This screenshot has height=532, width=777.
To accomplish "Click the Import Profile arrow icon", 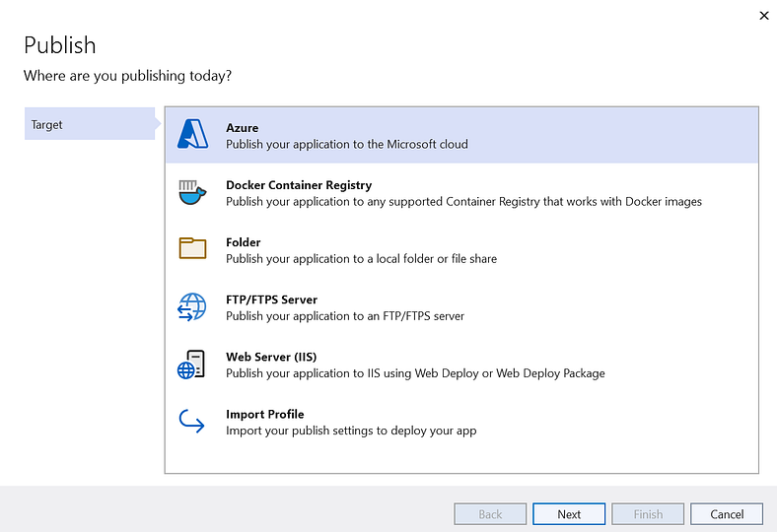I will pyautogui.click(x=191, y=421).
